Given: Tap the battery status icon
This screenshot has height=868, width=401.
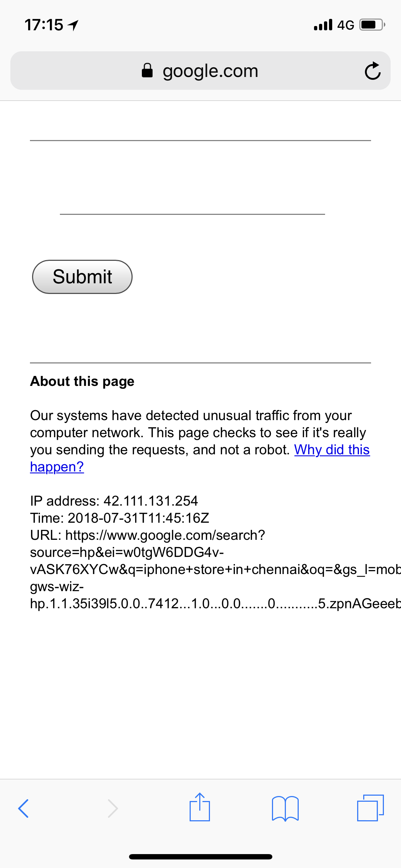Looking at the screenshot, I should (x=372, y=25).
